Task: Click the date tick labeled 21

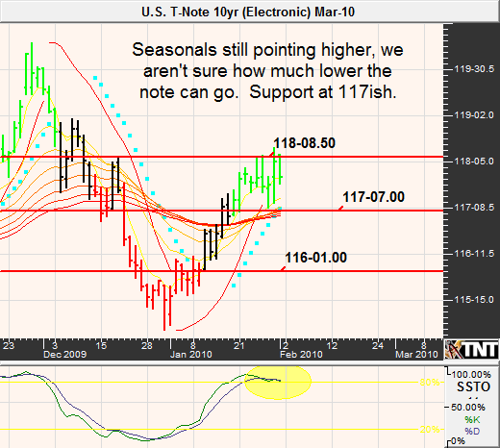Action: pos(239,345)
